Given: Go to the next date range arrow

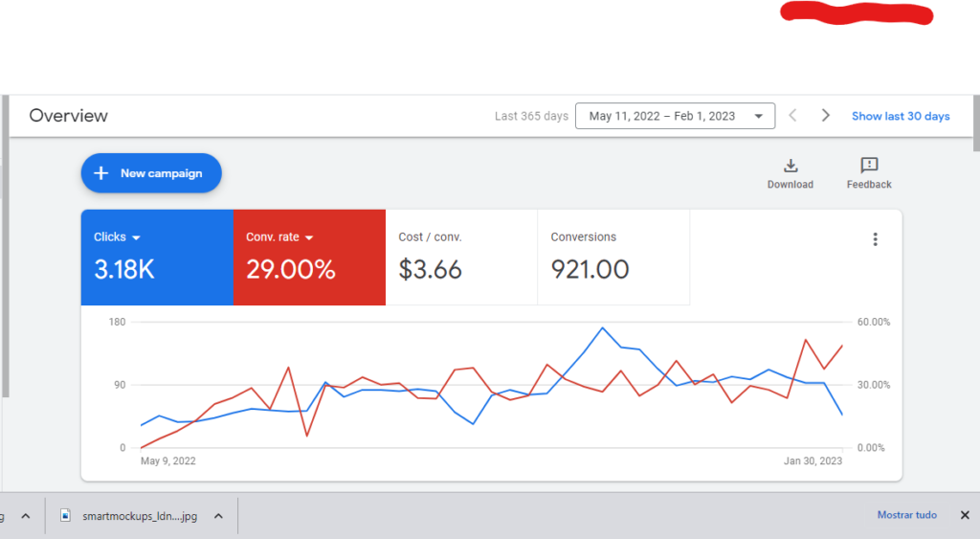Looking at the screenshot, I should tap(826, 116).
